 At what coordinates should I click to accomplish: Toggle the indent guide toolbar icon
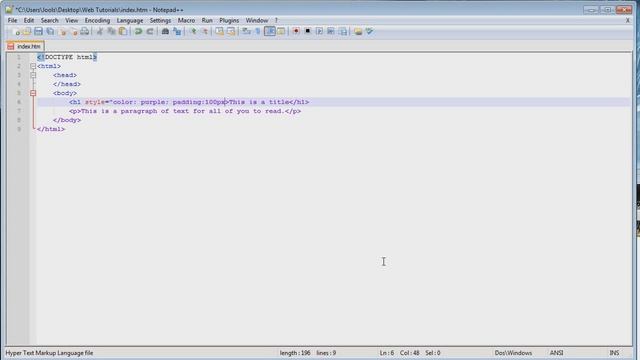(x=269, y=31)
